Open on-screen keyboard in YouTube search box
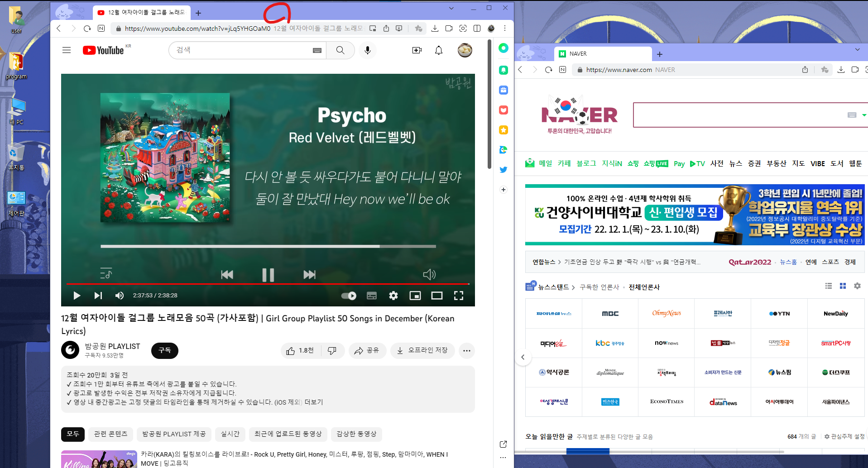 pyautogui.click(x=317, y=50)
